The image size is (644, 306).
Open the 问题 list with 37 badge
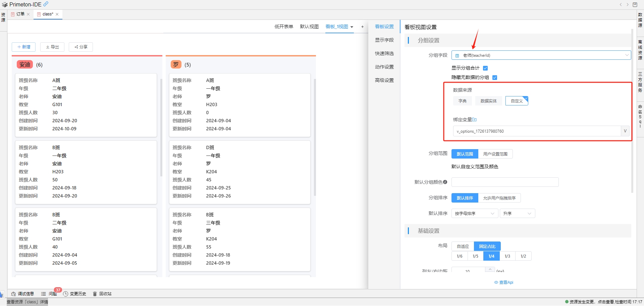coord(49,294)
